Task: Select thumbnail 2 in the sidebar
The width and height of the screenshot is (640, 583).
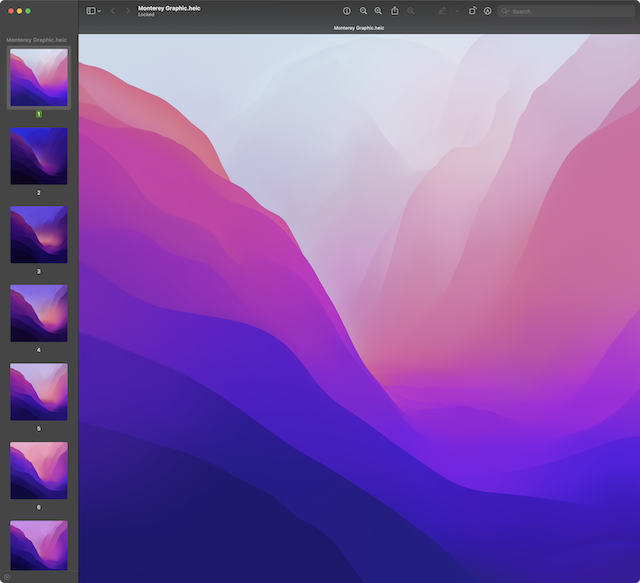Action: 39,155
